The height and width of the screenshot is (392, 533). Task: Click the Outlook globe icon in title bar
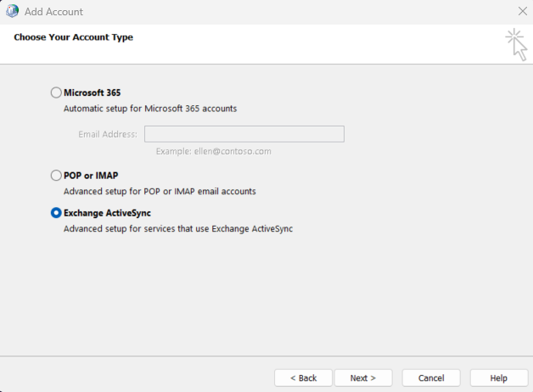pos(12,12)
